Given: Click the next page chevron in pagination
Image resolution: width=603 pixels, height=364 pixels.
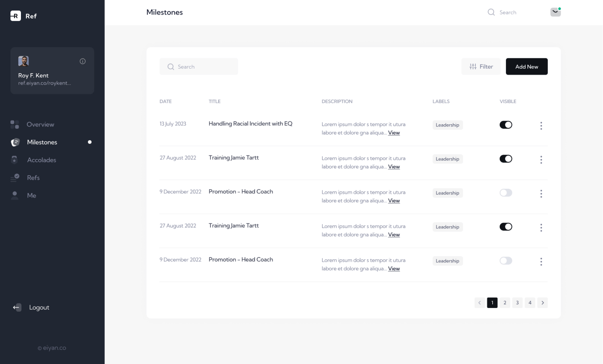Looking at the screenshot, I should click(542, 303).
